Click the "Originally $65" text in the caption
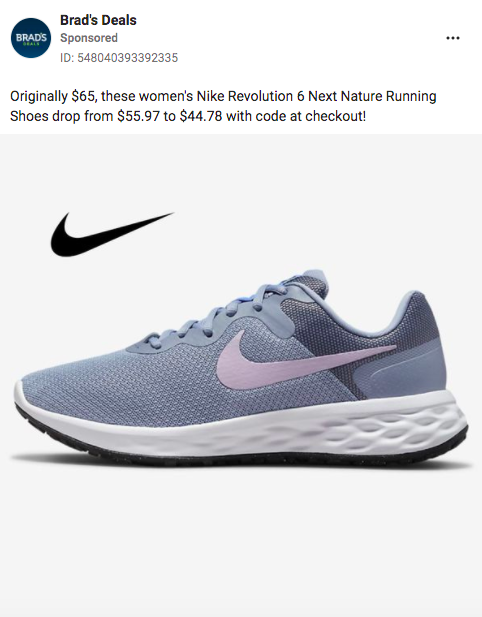Viewport: 482px width, 617px height. (52, 96)
